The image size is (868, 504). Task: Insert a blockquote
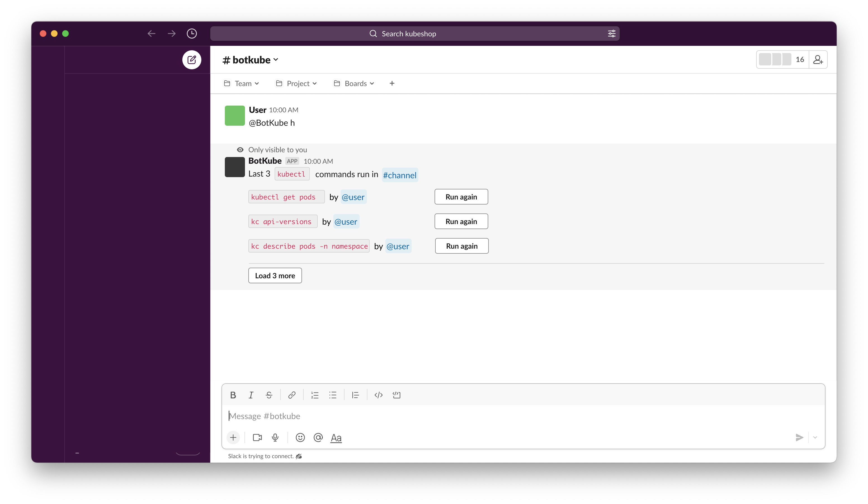(355, 395)
